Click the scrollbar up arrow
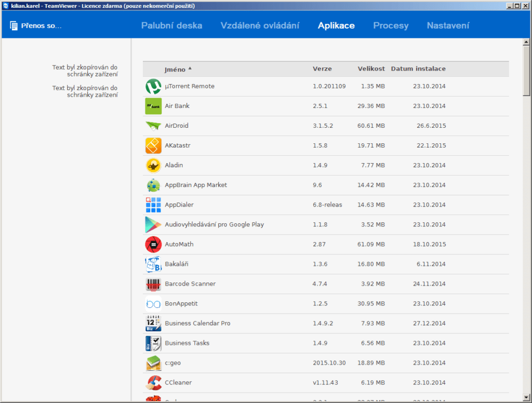Screen dimensions: 532x403 point(526,42)
